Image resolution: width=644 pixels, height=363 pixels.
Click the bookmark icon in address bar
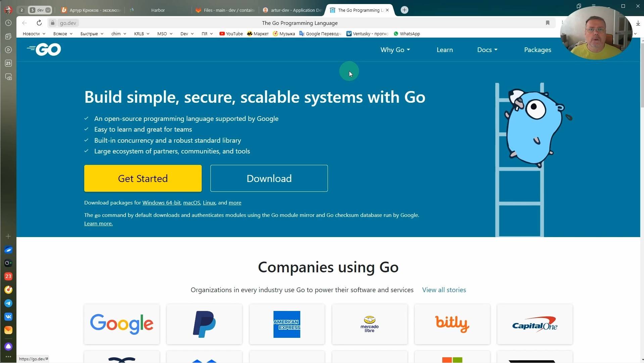pyautogui.click(x=547, y=23)
